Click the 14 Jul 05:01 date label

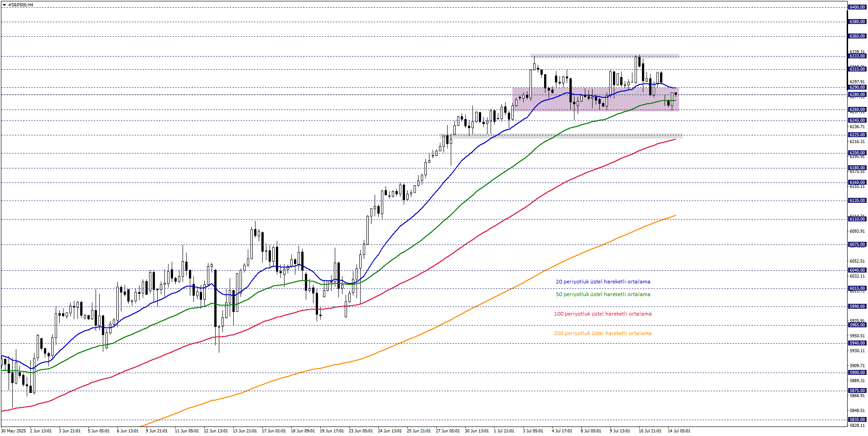[x=679, y=431]
